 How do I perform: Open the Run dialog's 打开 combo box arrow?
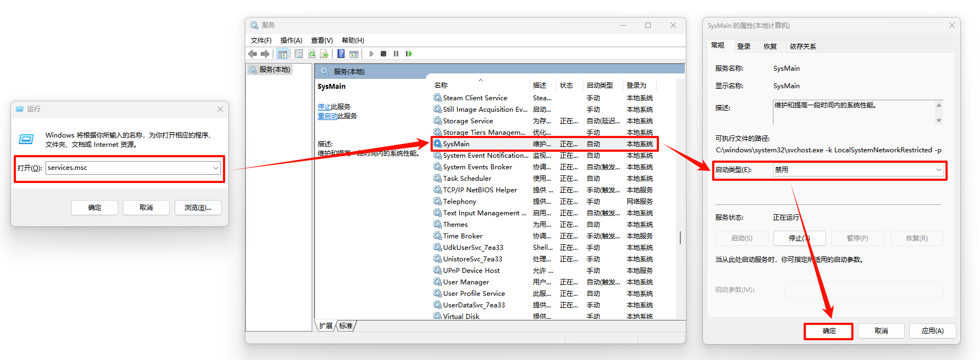click(216, 168)
